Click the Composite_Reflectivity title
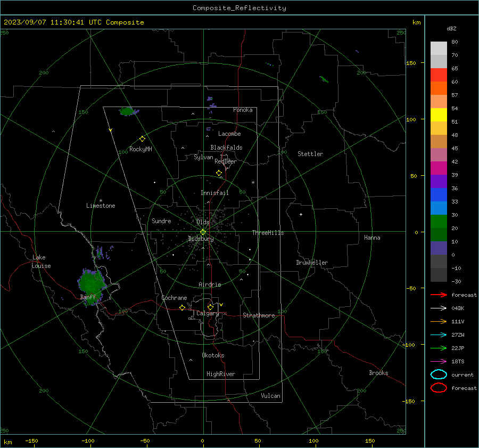The image size is (479, 448). coord(239,8)
